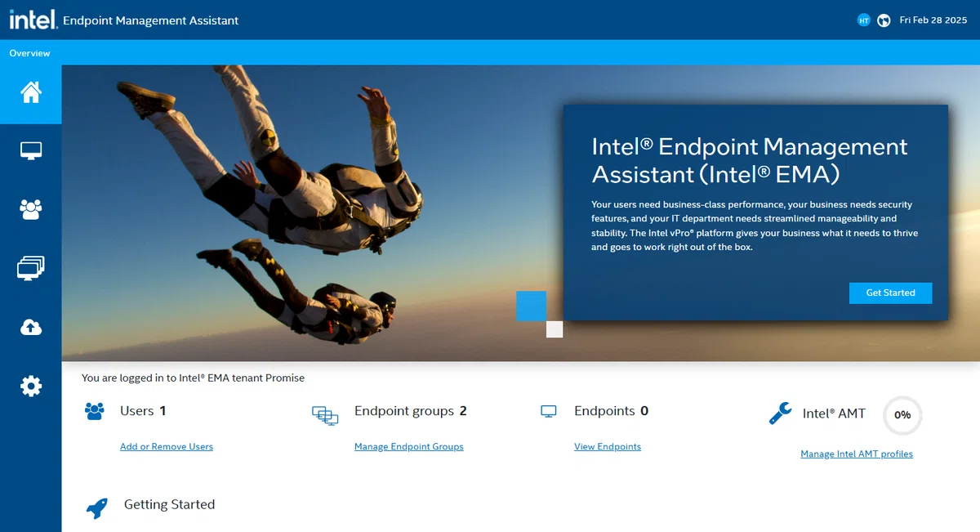Click the Get Started button

click(890, 293)
